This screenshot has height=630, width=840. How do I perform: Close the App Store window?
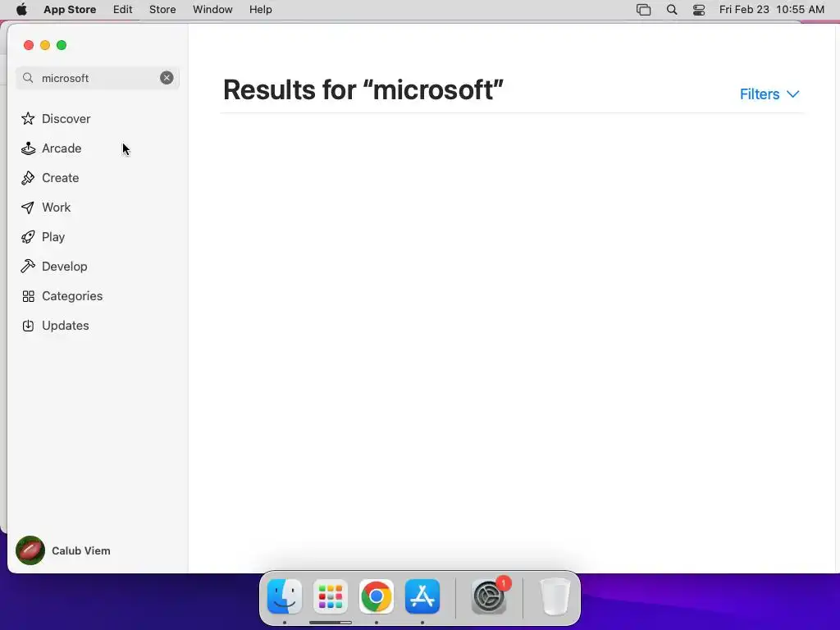point(29,45)
